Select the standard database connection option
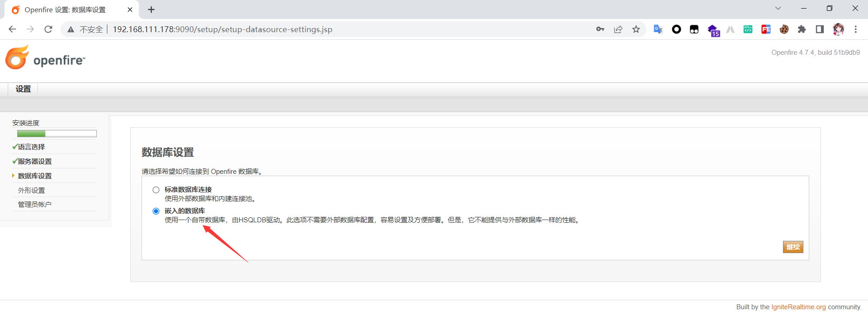 pos(156,190)
